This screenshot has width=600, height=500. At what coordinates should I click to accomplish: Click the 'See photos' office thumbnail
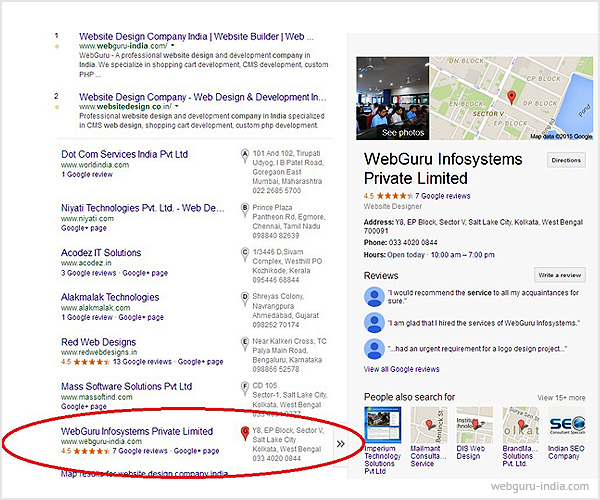click(x=393, y=98)
